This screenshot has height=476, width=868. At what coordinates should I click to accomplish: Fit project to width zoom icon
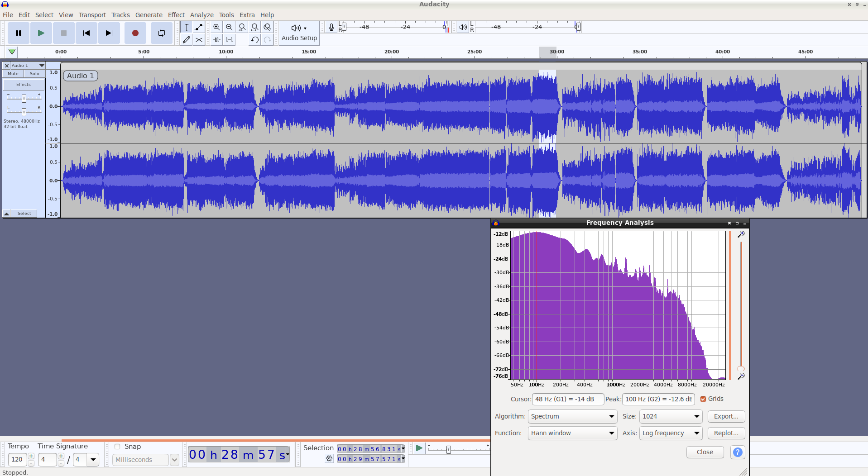pos(255,27)
